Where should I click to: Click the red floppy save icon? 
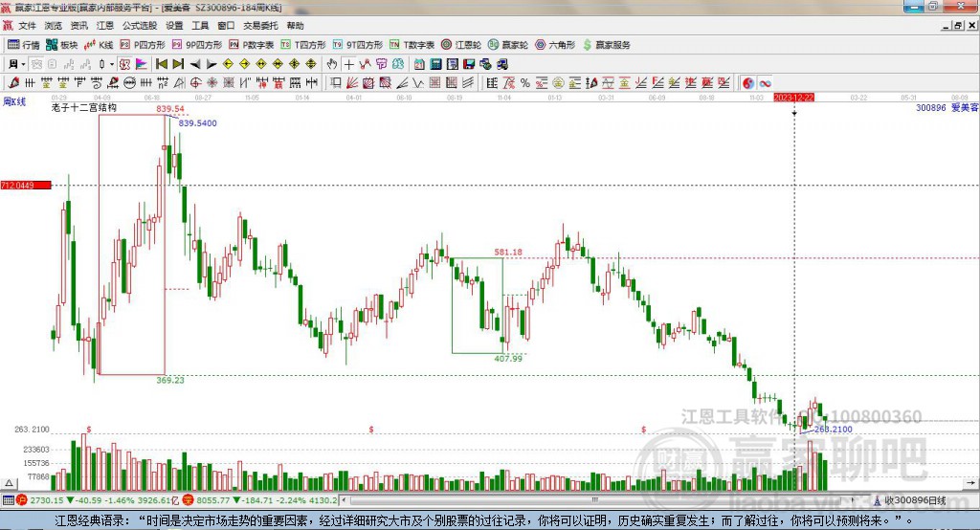tap(469, 64)
